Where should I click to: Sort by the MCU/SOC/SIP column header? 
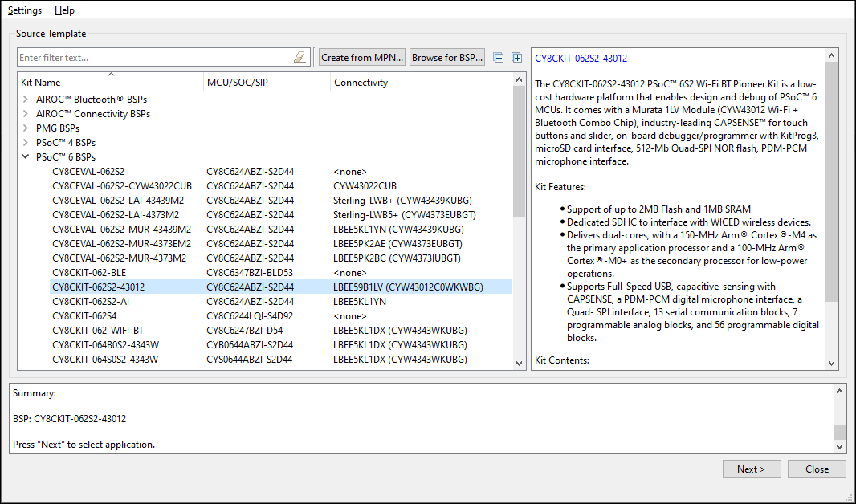(x=267, y=83)
